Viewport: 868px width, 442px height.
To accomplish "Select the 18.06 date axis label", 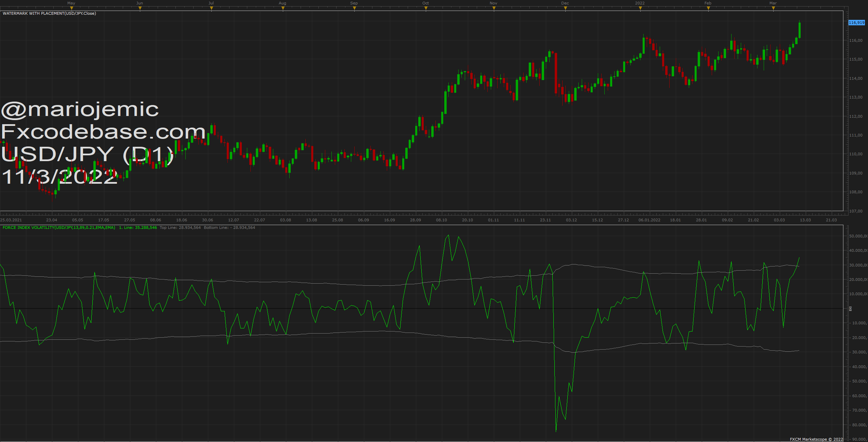I will pyautogui.click(x=182, y=220).
